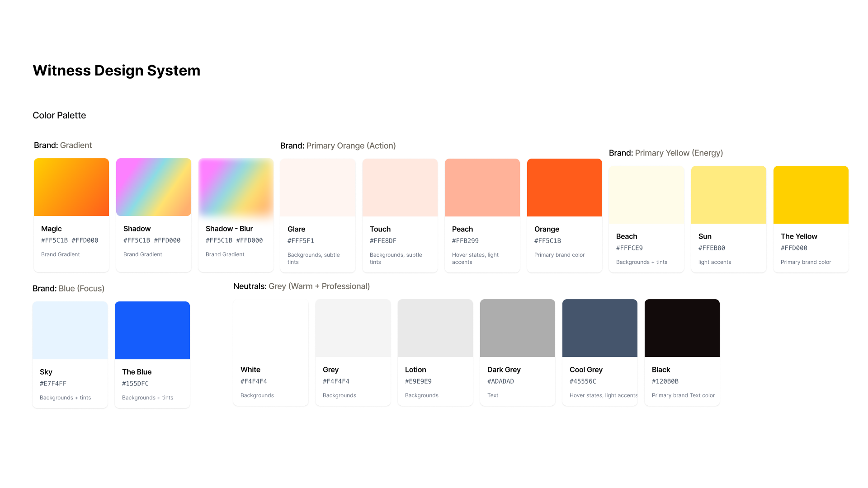868x488 pixels.
Task: Click the #155DFC hex code
Action: [135, 384]
